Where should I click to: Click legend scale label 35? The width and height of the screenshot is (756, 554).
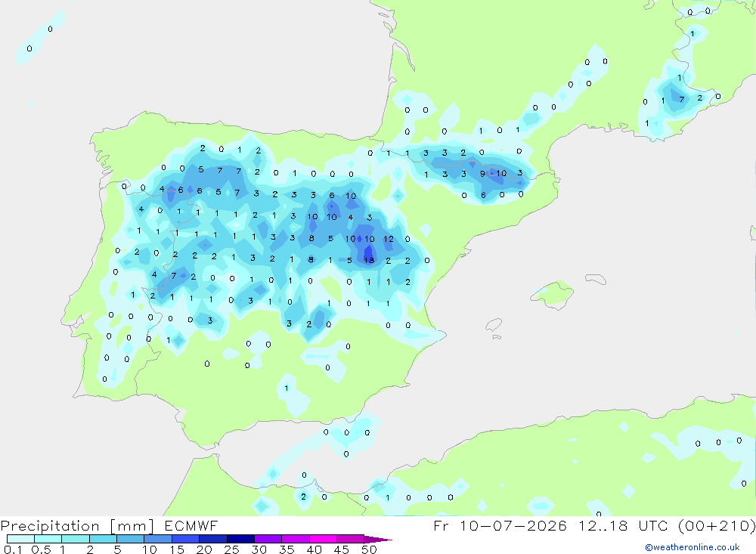pos(287,549)
